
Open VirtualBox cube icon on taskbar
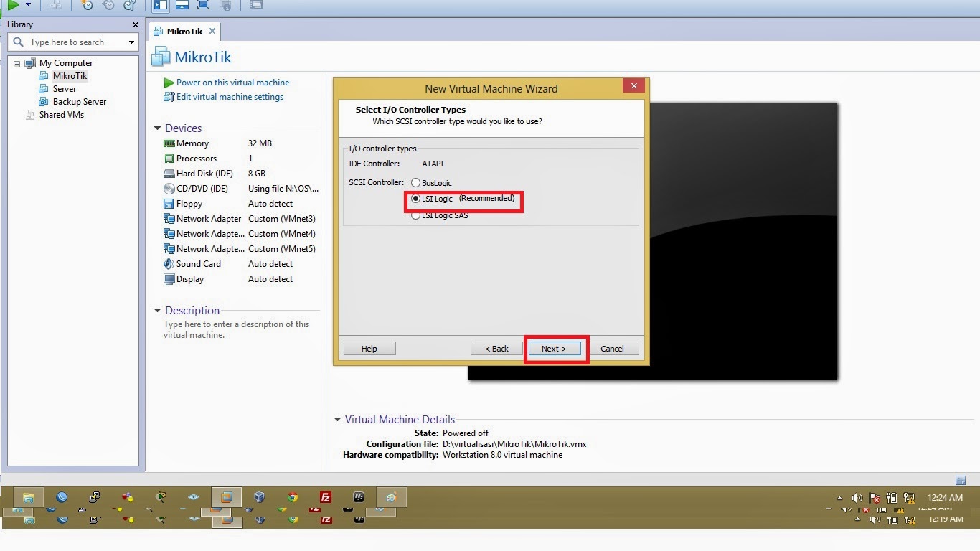coord(260,497)
